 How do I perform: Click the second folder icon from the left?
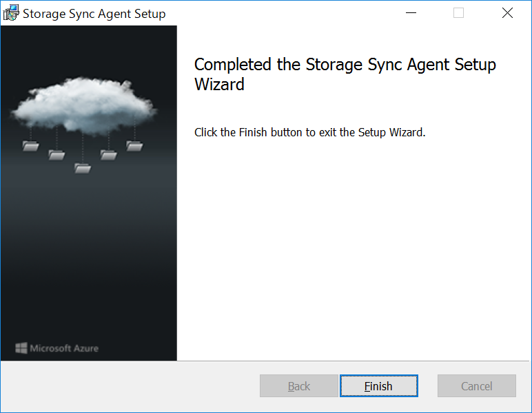(57, 154)
